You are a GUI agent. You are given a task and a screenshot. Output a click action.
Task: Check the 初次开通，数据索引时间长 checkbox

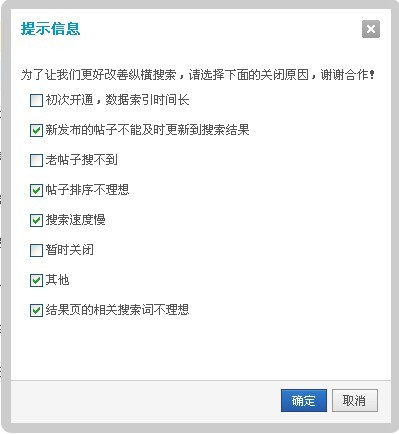pos(36,100)
